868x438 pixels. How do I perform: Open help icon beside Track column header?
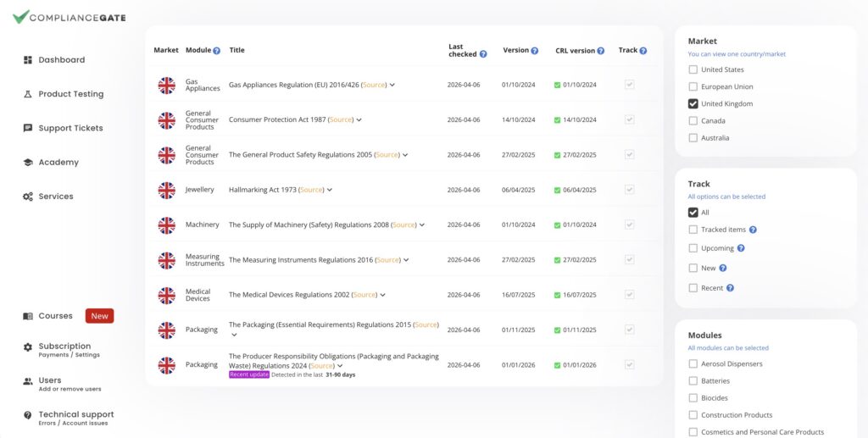[643, 50]
